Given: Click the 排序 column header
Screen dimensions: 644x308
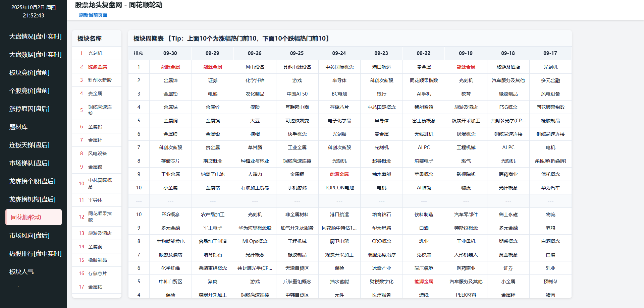Looking at the screenshot, I should click(139, 53).
